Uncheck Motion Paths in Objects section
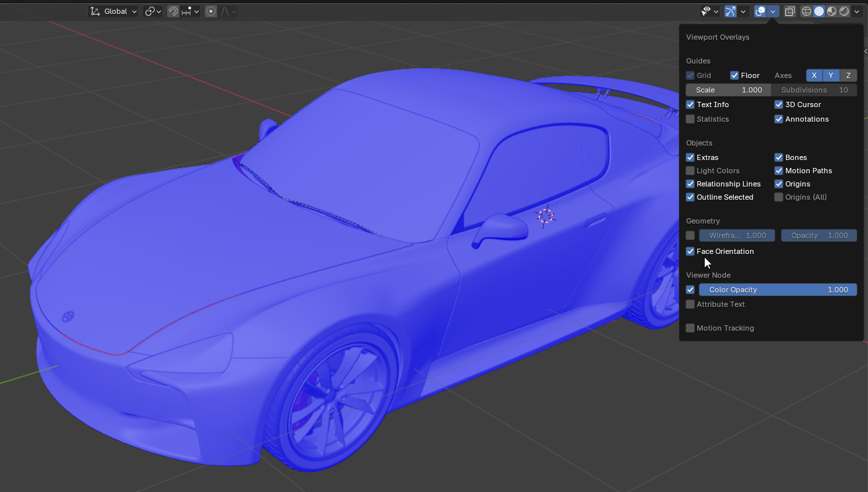 tap(779, 171)
